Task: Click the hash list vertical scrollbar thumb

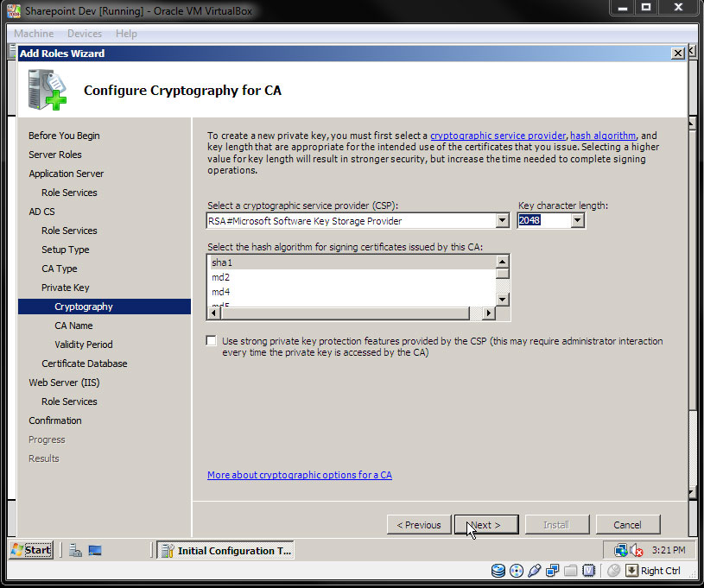Action: [503, 274]
